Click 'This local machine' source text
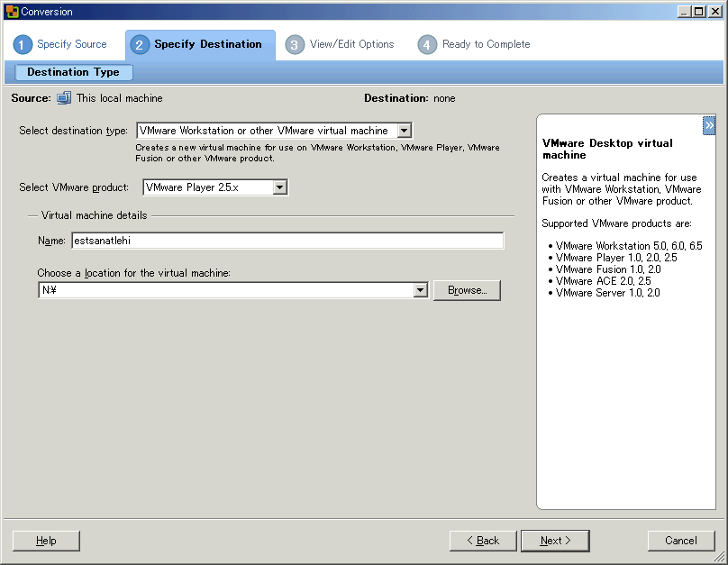The width and height of the screenshot is (728, 565). pos(120,98)
